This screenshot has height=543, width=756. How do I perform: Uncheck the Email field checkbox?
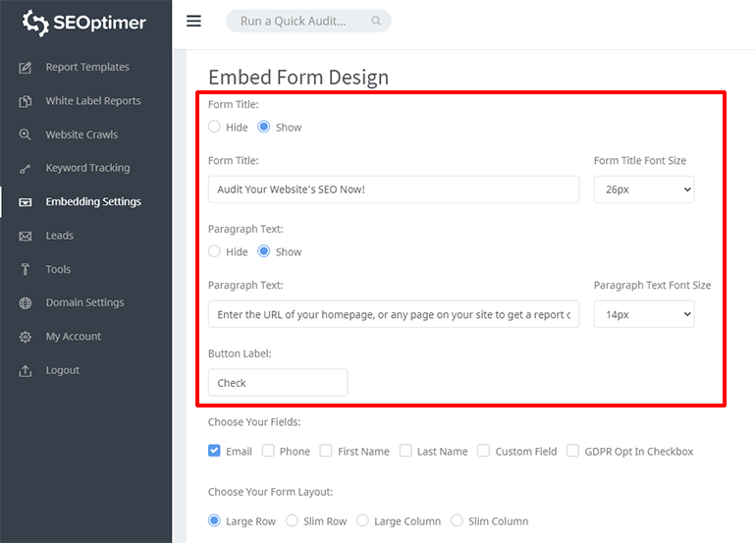pos(215,451)
